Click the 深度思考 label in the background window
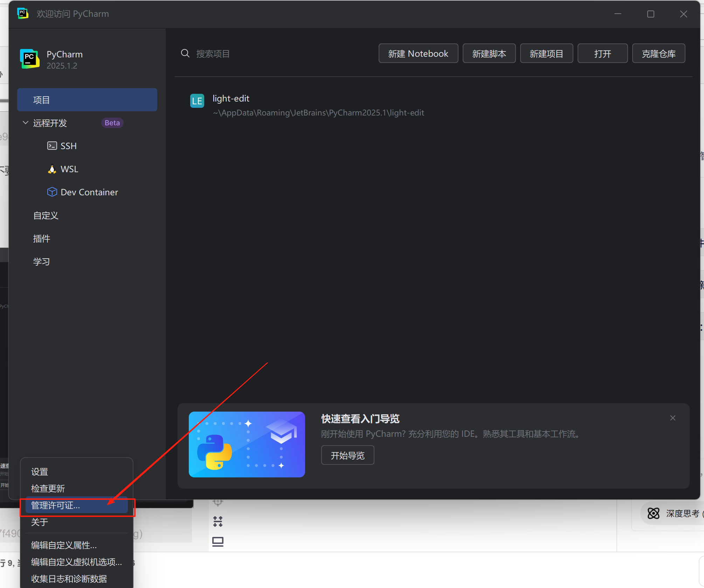 coord(682,513)
